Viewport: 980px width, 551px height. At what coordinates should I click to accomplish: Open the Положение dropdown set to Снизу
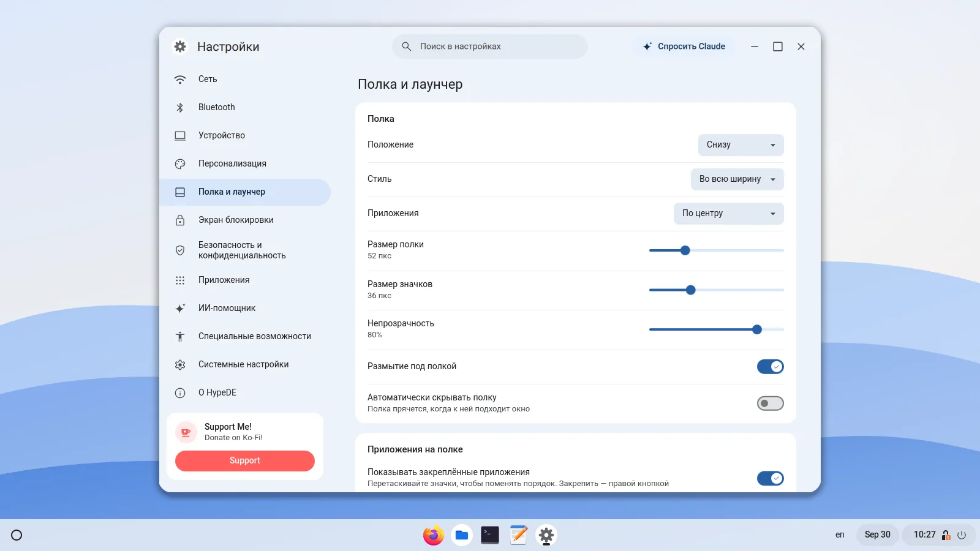click(x=741, y=145)
